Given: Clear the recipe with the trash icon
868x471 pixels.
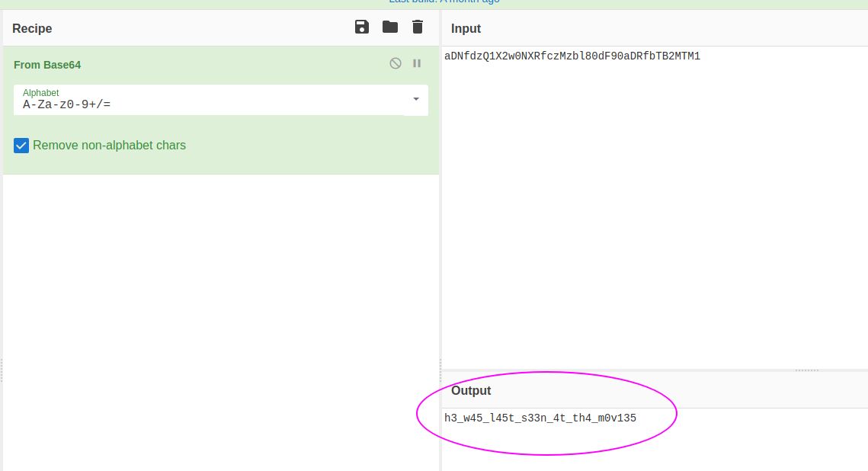Looking at the screenshot, I should pyautogui.click(x=418, y=27).
